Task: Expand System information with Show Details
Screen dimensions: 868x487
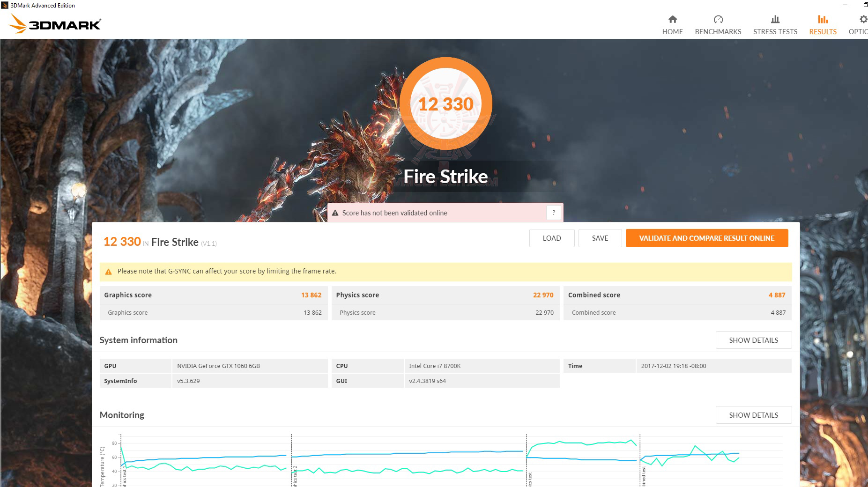Action: click(753, 340)
